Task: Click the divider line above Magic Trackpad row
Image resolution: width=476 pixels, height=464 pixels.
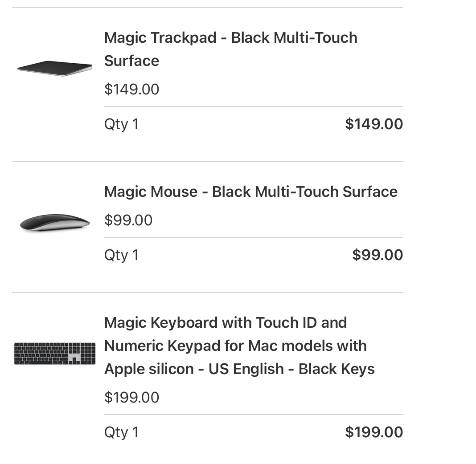Action: (x=208, y=8)
